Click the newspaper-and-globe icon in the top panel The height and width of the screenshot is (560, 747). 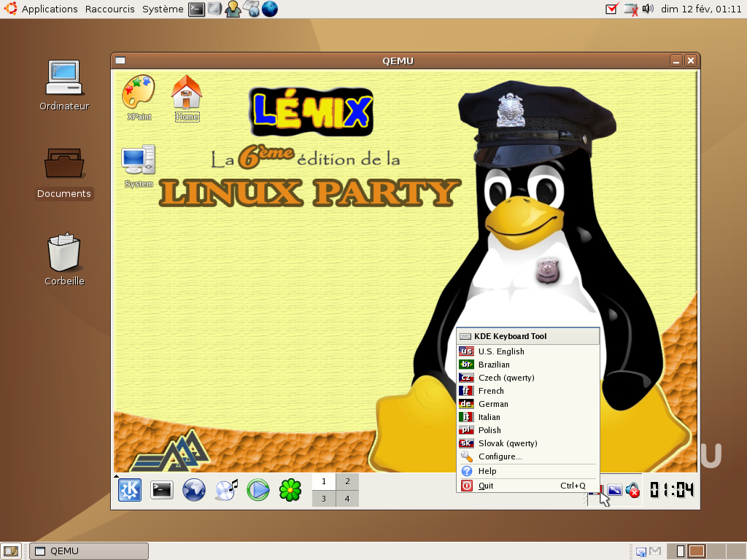[252, 9]
